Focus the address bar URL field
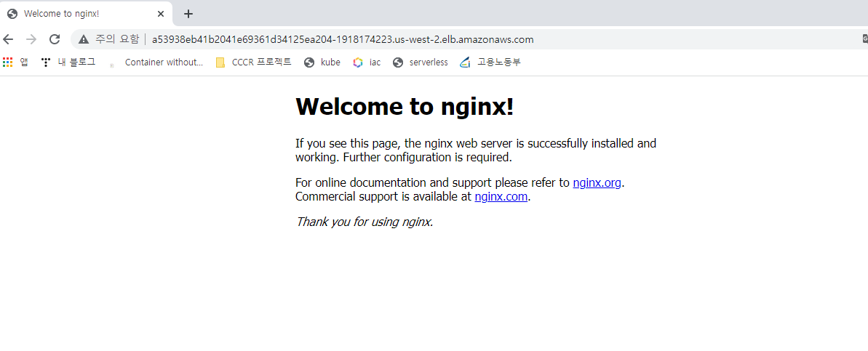Viewport: 868px width, 351px height. click(343, 40)
